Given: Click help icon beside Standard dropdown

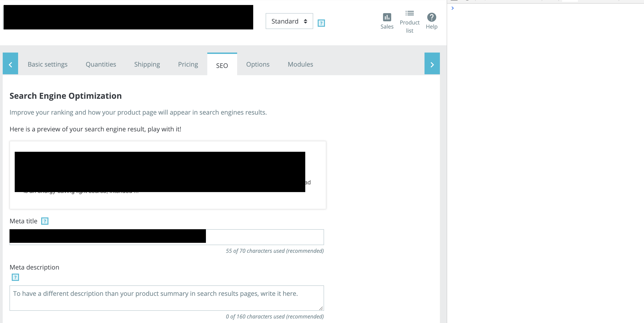Looking at the screenshot, I should (321, 23).
